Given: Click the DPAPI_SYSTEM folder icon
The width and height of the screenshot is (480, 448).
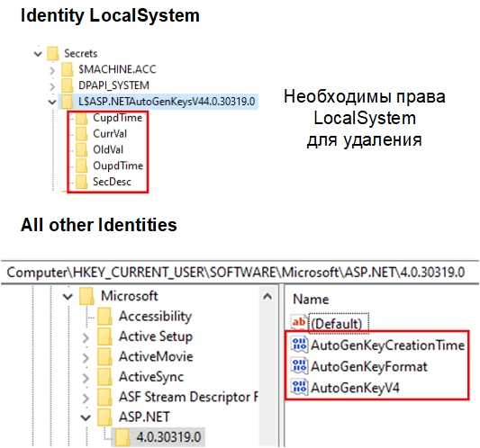Looking at the screenshot, I should pos(67,85).
